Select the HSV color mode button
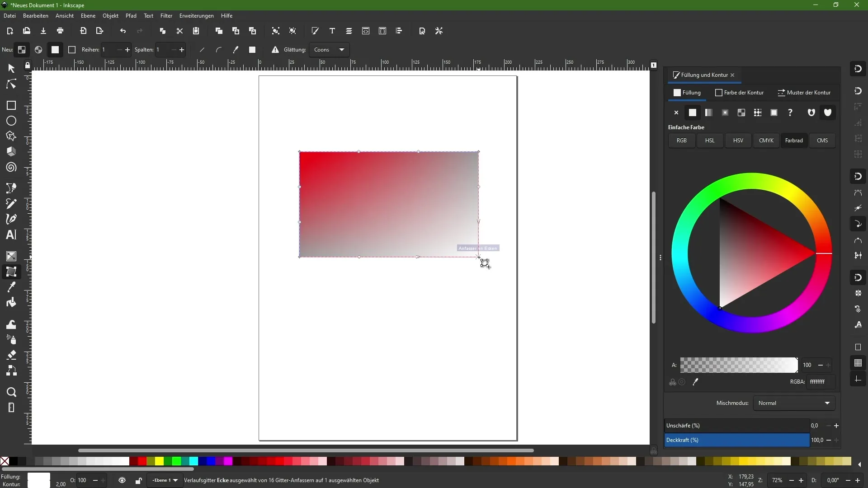The height and width of the screenshot is (488, 868). coord(738,141)
